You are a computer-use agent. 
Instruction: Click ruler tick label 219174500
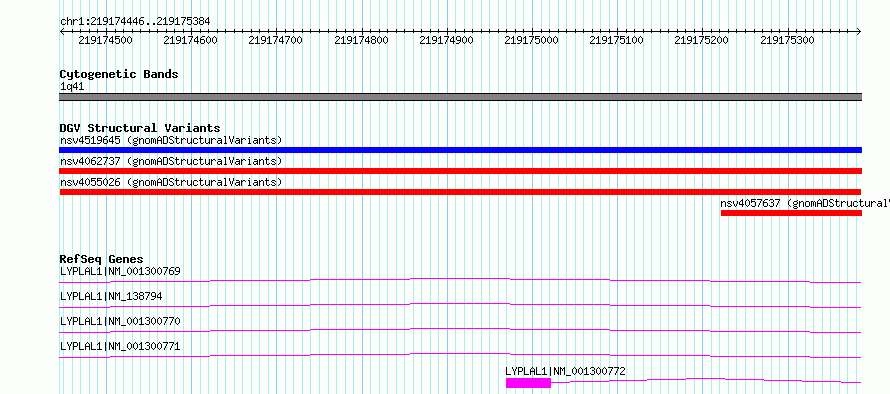[105, 40]
